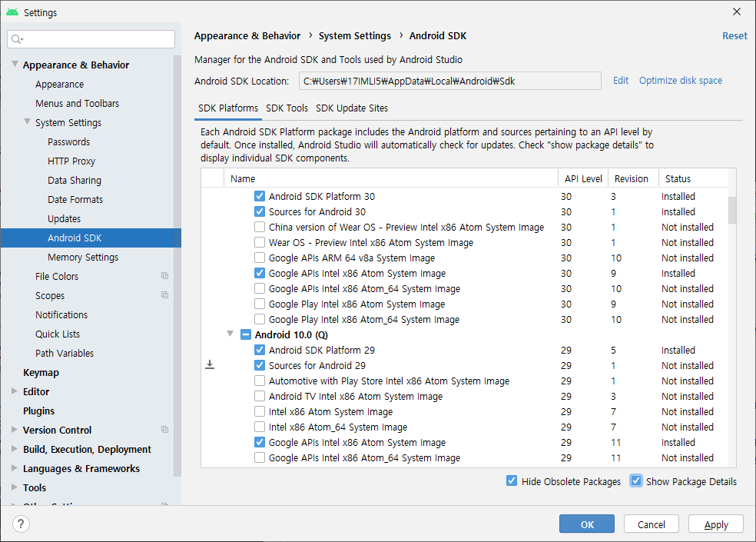The width and height of the screenshot is (756, 542).
Task: Click the download icon beside Sources for Android 29
Action: (210, 365)
